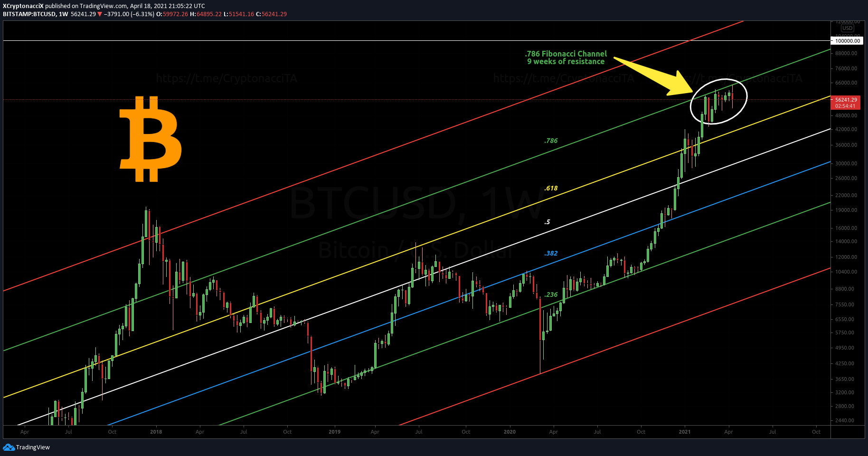Click 4250.00 on the price axis

(x=845, y=363)
